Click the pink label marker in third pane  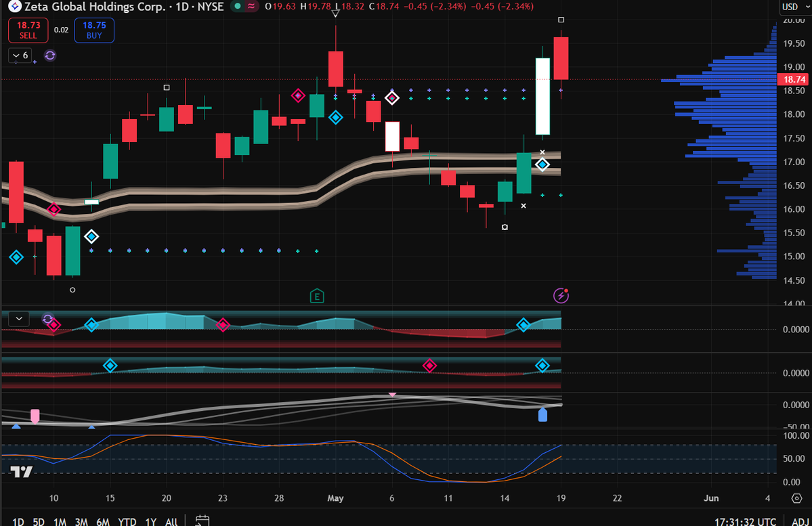(35, 416)
